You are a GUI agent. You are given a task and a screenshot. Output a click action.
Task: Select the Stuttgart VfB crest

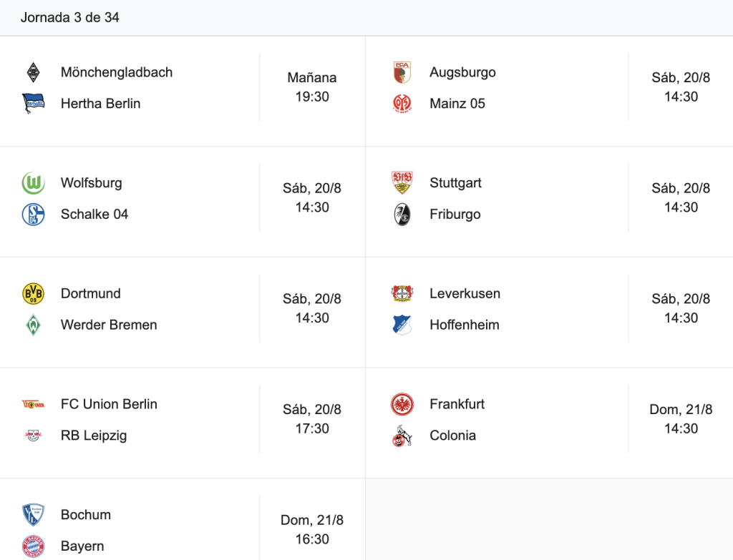coord(402,183)
